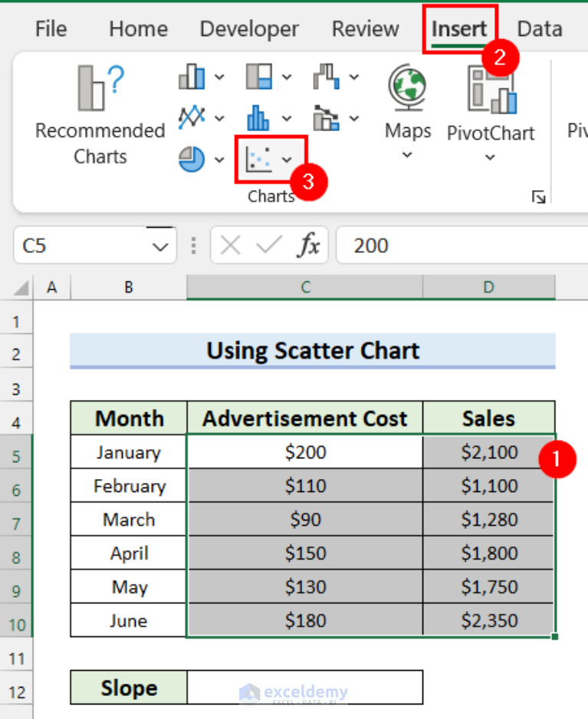Image resolution: width=588 pixels, height=719 pixels.
Task: Switch to the Developer tab
Action: [x=249, y=29]
